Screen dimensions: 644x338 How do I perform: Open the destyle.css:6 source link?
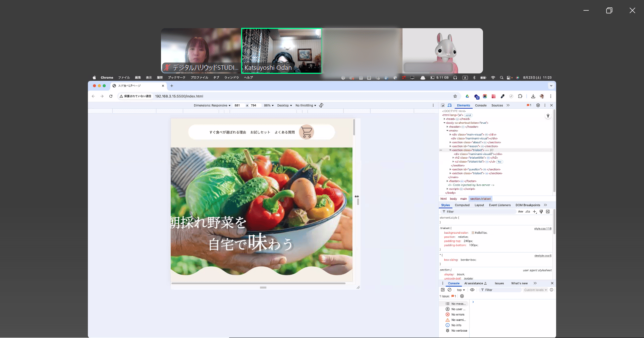543,256
